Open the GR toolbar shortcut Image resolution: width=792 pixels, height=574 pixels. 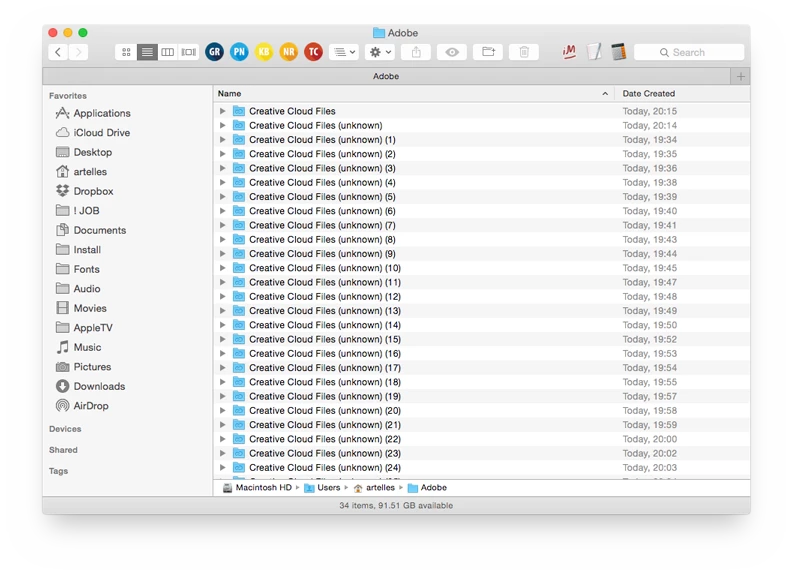tap(215, 52)
